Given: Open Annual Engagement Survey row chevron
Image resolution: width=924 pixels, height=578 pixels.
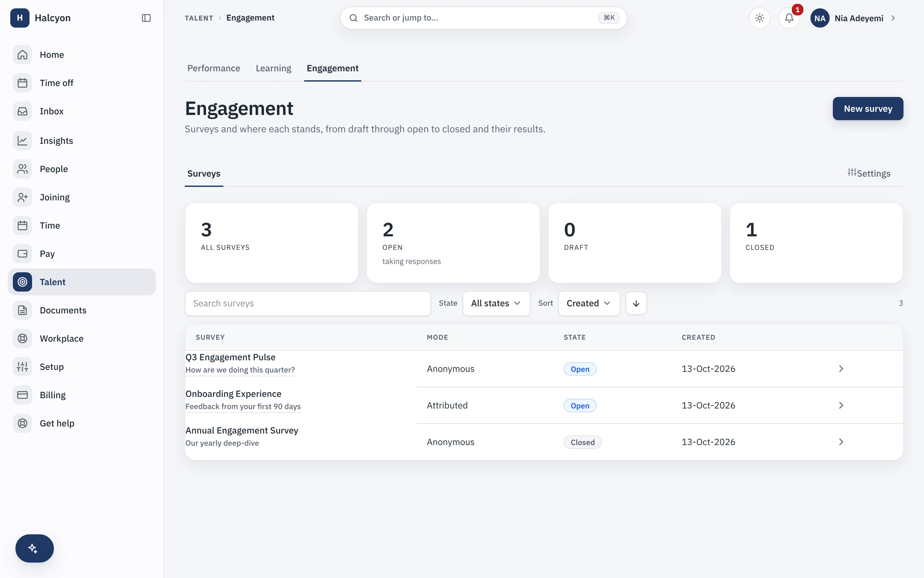Looking at the screenshot, I should (x=841, y=442).
